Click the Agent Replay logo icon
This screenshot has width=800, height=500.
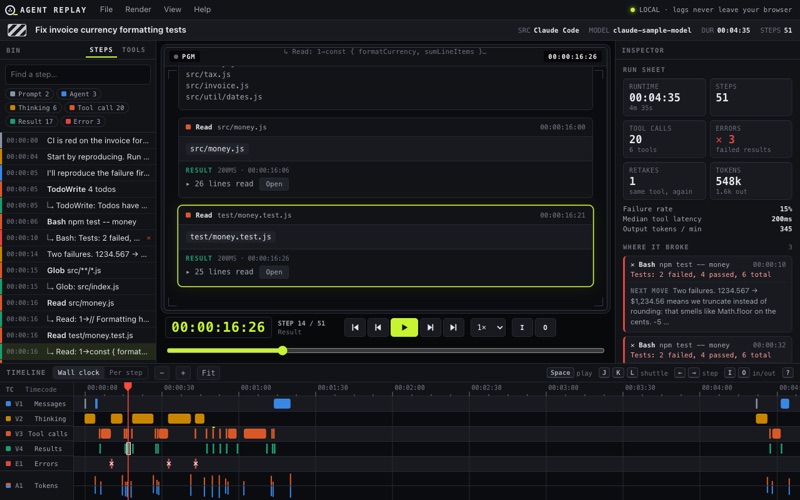pyautogui.click(x=10, y=10)
